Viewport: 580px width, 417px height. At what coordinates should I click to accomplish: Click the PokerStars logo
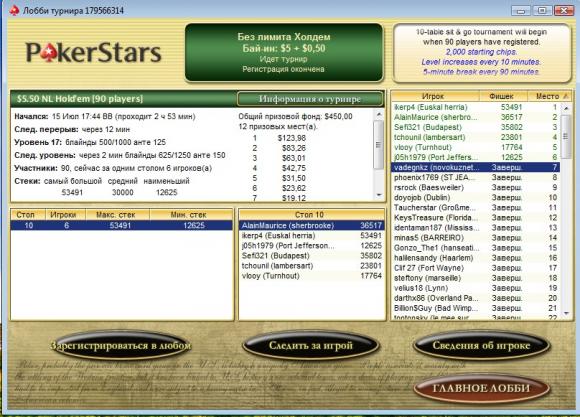tap(94, 52)
